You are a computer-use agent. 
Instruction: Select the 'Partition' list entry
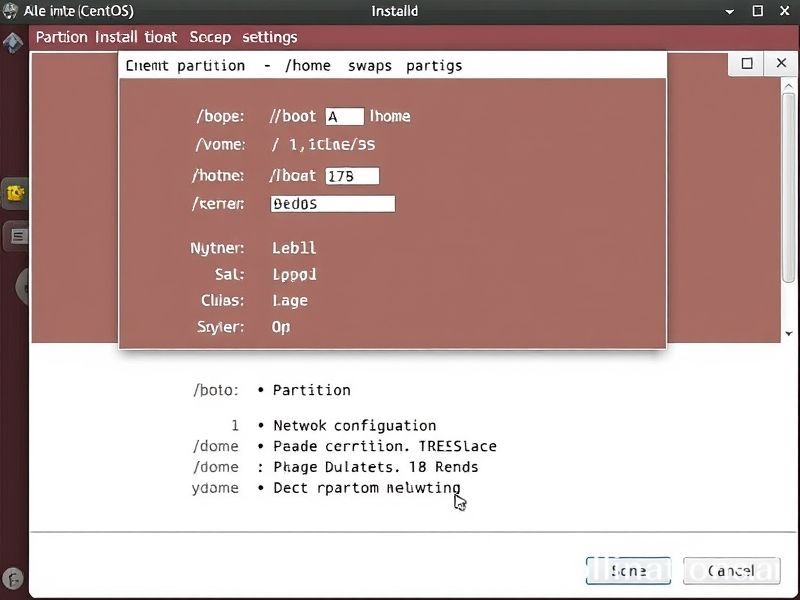[311, 390]
